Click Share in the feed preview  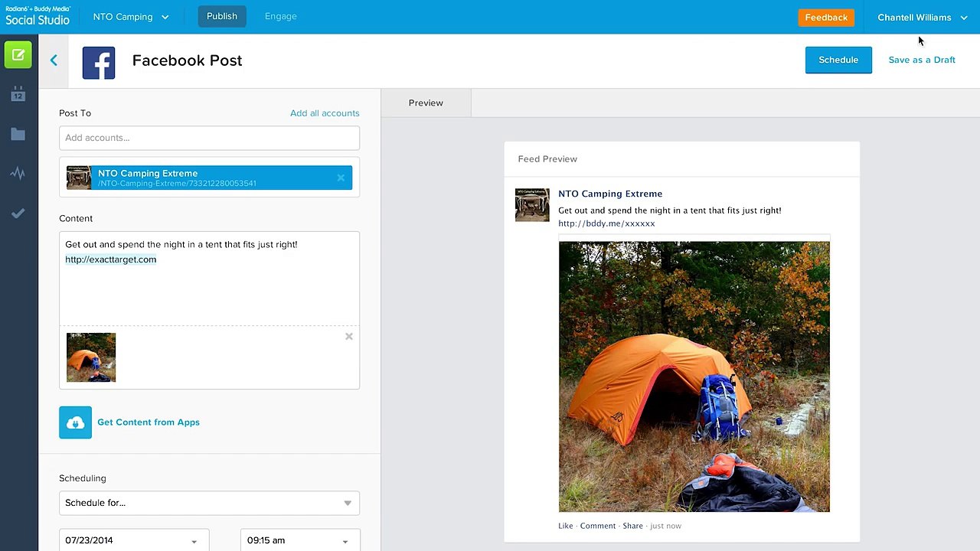(632, 526)
